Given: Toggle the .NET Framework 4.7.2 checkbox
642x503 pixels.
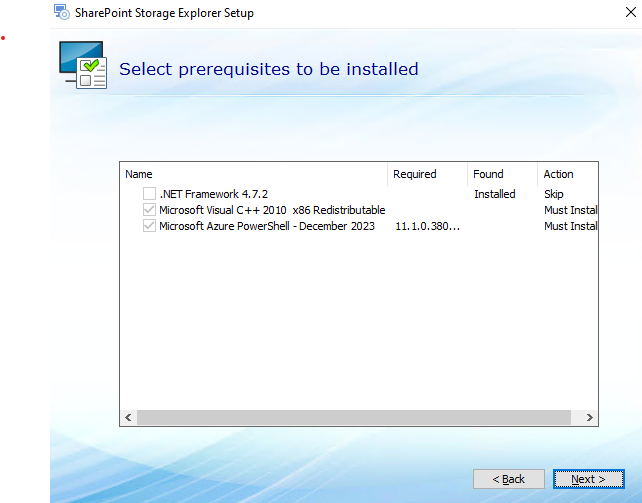Looking at the screenshot, I should tap(149, 194).
